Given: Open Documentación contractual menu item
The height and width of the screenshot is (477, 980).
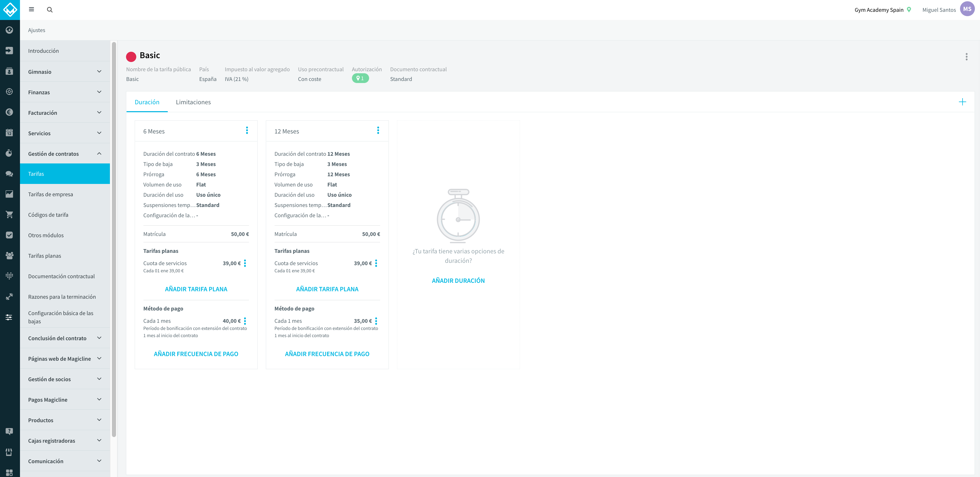Looking at the screenshot, I should point(65,276).
